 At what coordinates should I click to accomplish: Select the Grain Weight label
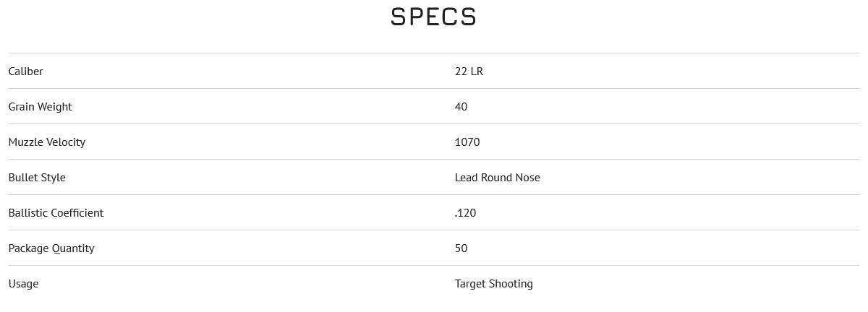point(41,107)
